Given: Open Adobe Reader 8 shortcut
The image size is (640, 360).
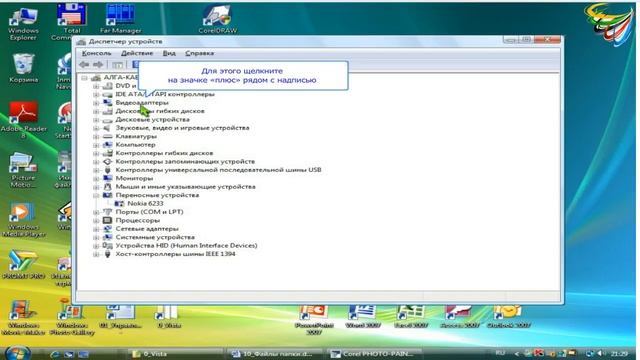Looking at the screenshot, I should (23, 120).
